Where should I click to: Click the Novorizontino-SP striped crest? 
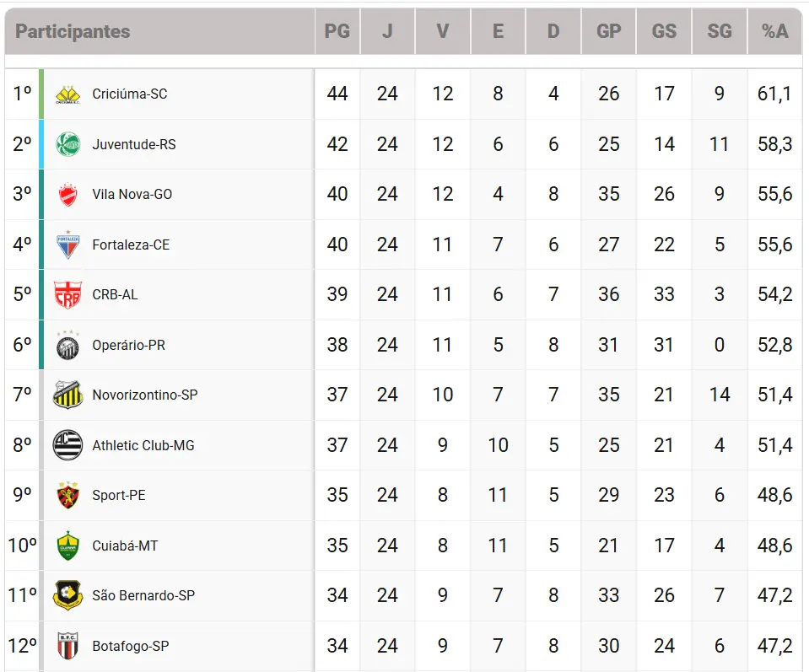67,395
